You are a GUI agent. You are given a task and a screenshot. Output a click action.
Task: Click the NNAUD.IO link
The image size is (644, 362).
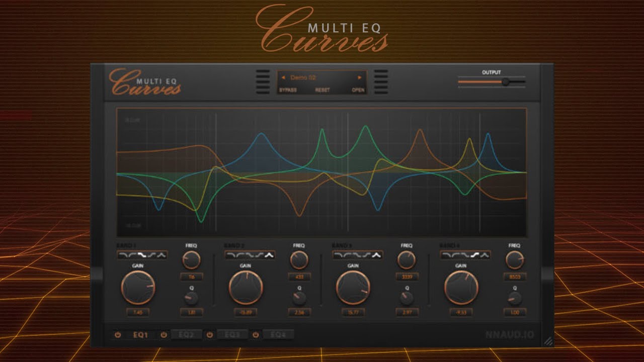[510, 335]
